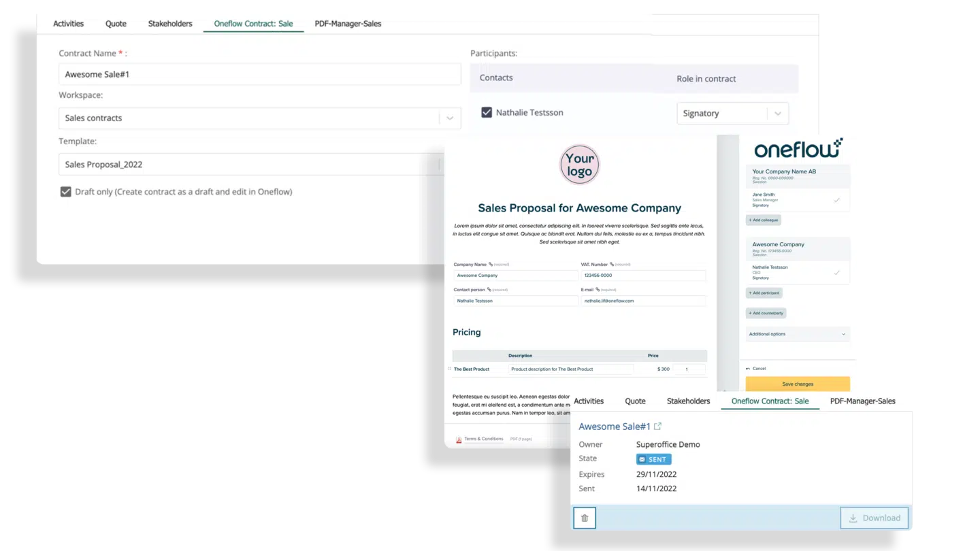
Task: Click the Contacts column header
Action: pos(496,78)
